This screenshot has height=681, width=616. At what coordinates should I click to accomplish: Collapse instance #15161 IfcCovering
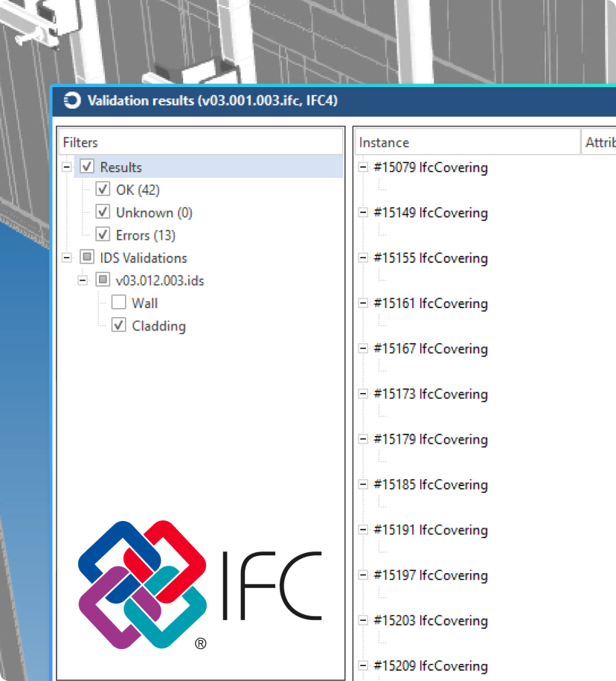point(363,304)
